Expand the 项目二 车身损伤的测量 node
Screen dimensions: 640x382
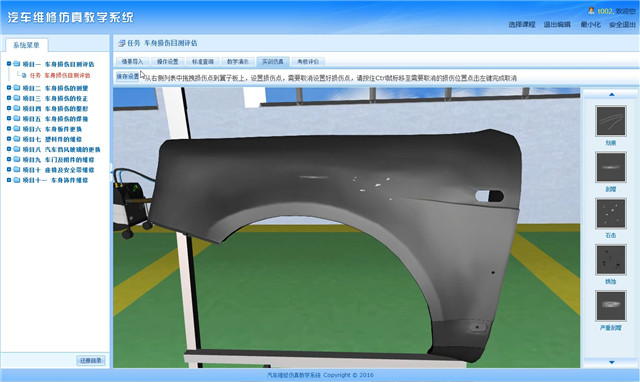click(x=9, y=87)
